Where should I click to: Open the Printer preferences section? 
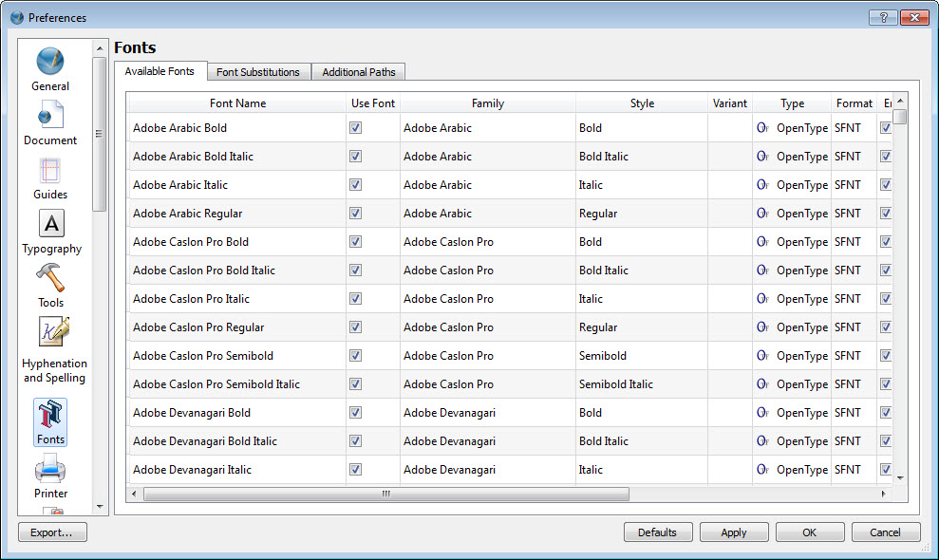50,476
